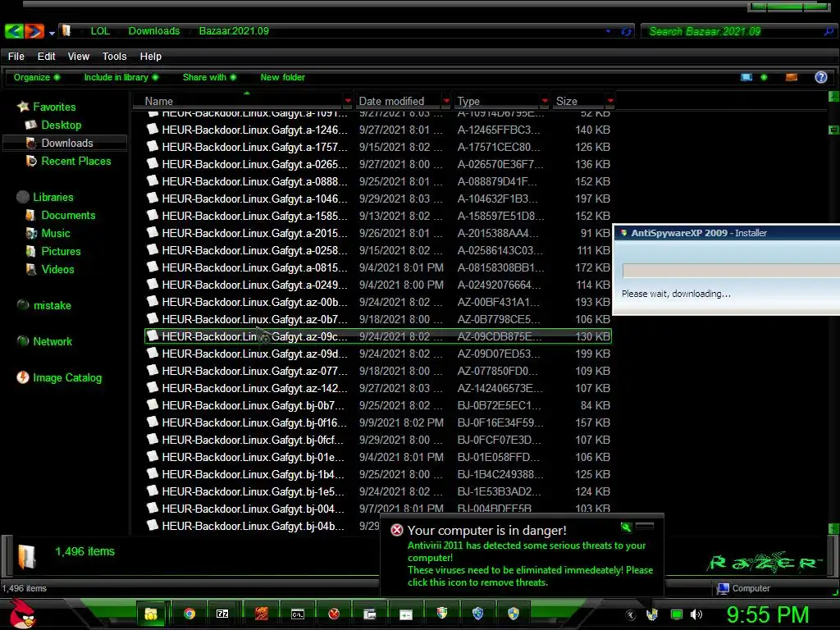Open the Help menu
The height and width of the screenshot is (630, 840).
coord(151,57)
